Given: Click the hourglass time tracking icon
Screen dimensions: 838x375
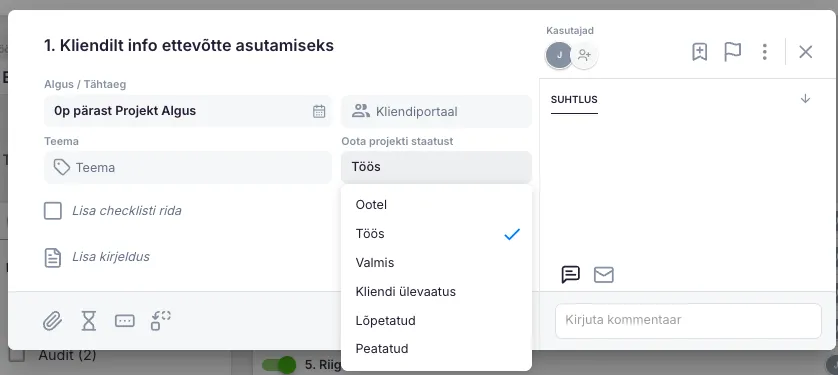Looking at the screenshot, I should [x=89, y=321].
